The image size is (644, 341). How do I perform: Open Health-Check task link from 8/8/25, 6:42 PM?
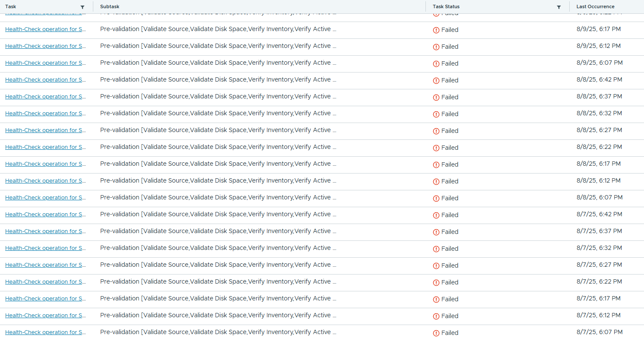45,80
